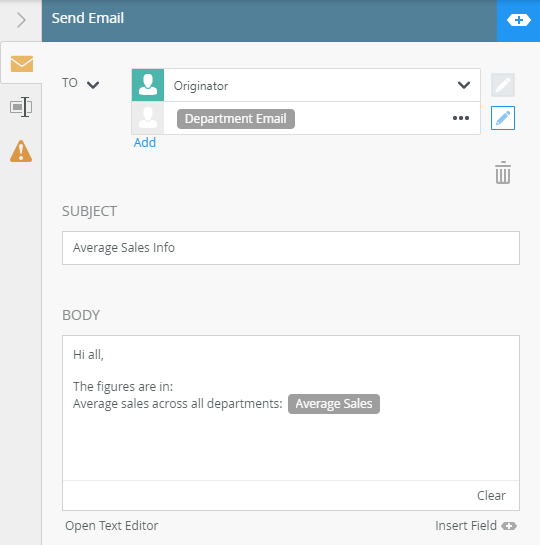This screenshot has width=540, height=545.
Task: Open the envelope Email tab
Action: 22,64
